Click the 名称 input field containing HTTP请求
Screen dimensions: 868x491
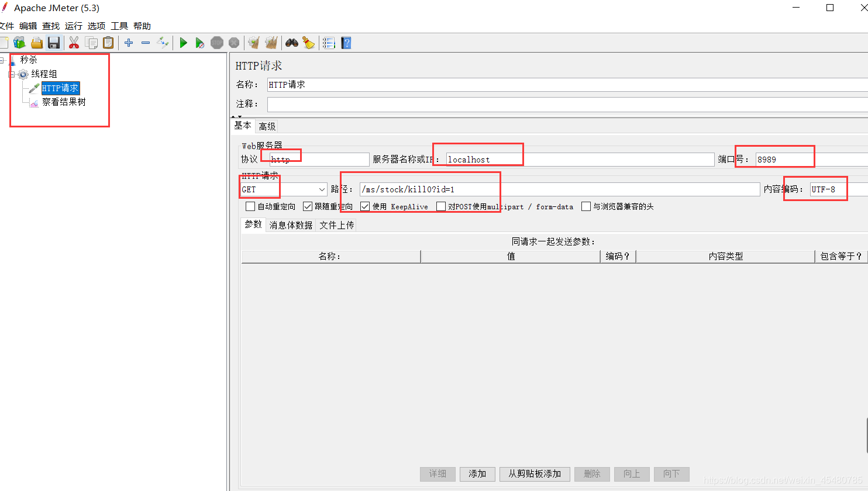click(567, 85)
